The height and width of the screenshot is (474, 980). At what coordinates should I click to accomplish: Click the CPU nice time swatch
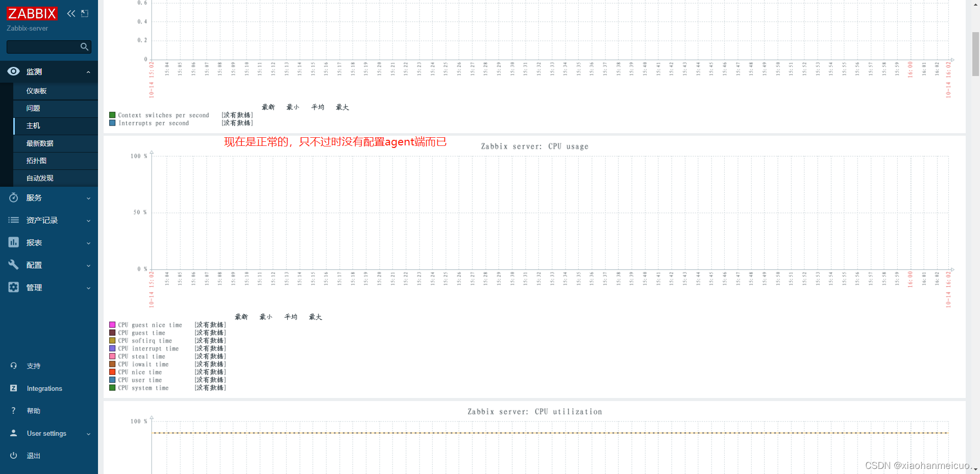click(x=112, y=372)
